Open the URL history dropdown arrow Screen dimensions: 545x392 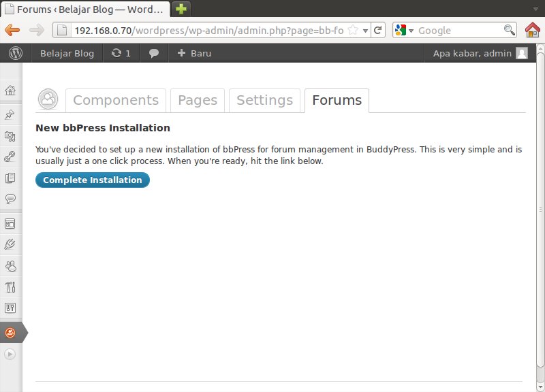coord(366,31)
